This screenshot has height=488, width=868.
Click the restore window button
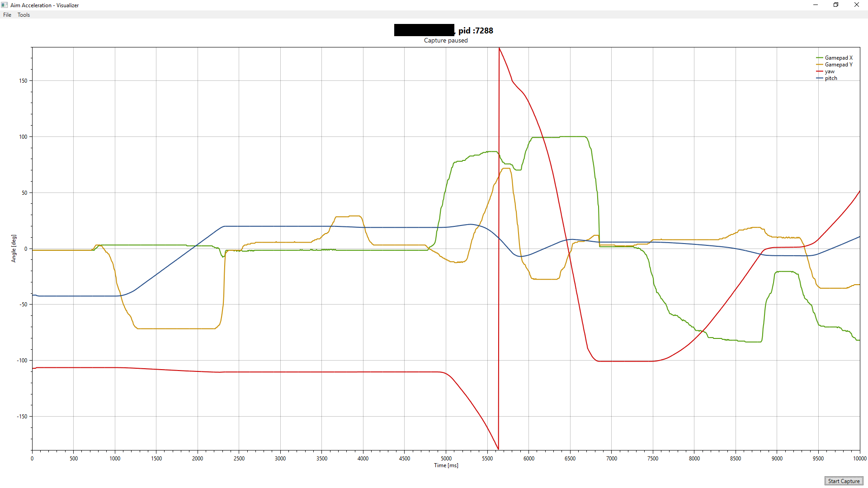point(835,5)
